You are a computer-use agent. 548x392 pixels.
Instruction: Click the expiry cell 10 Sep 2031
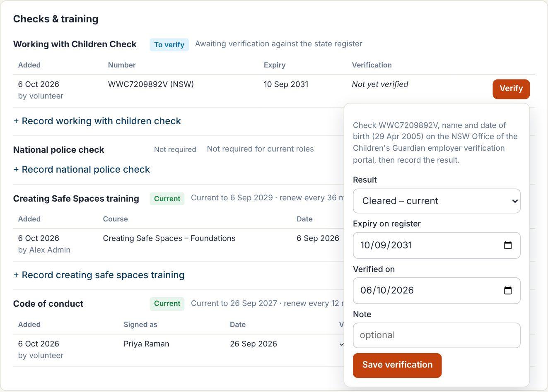click(286, 84)
